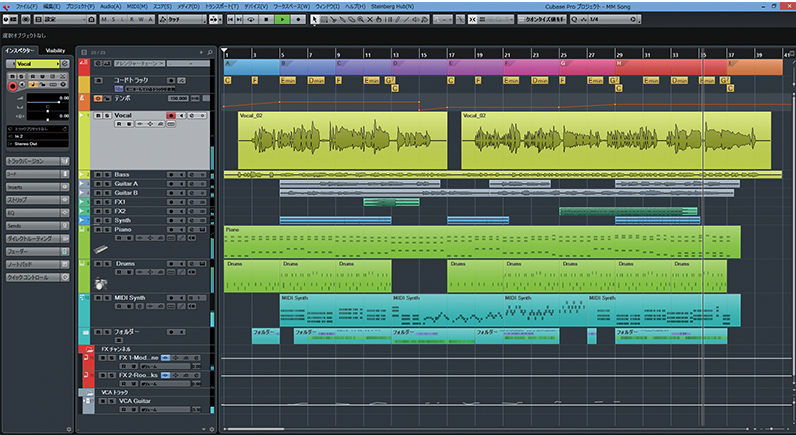
Task: Select the Vocal_02 first audio clip
Action: pyautogui.click(x=343, y=141)
